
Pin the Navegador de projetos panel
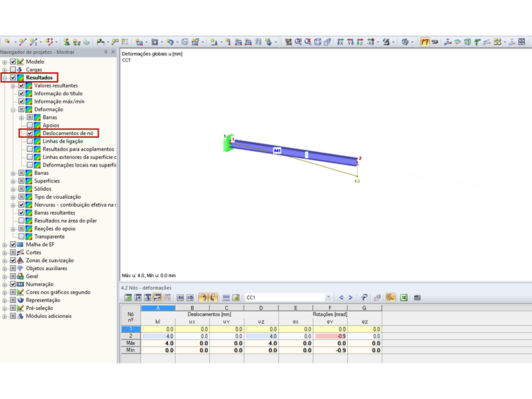tap(106, 52)
